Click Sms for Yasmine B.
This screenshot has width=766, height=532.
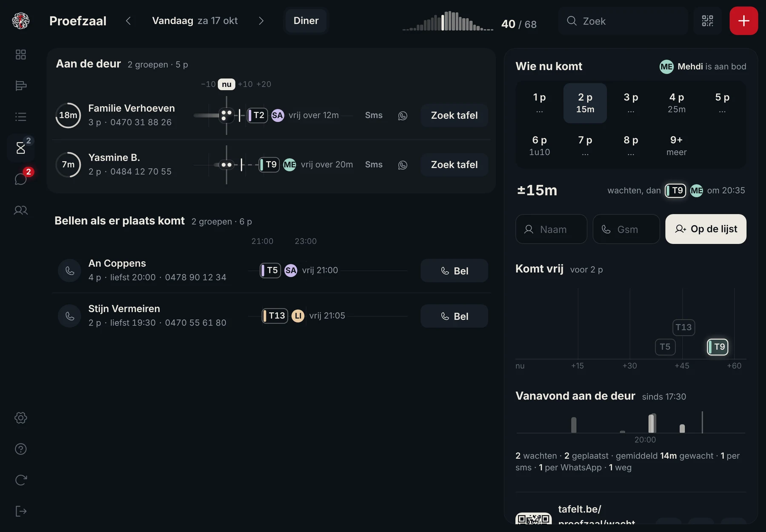click(374, 165)
